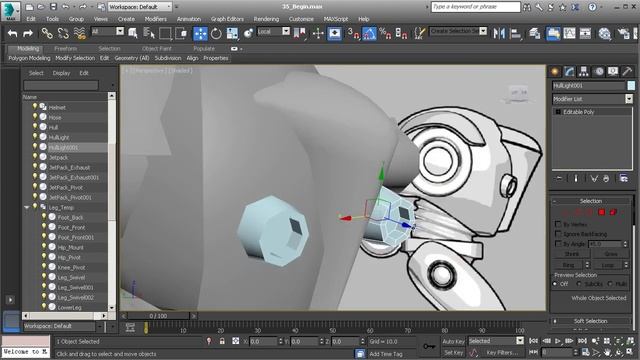
Task: Open the Utilities command panel tab
Action: 627,72
